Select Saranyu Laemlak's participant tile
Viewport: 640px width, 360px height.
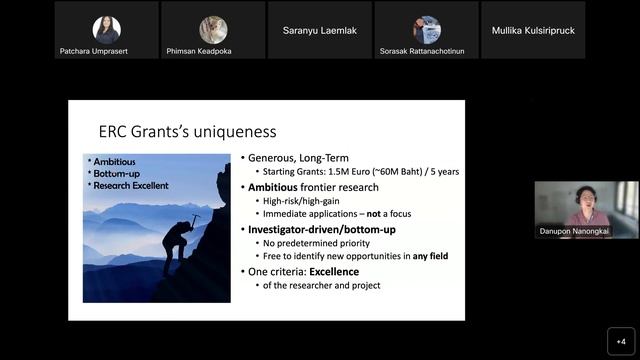point(320,30)
